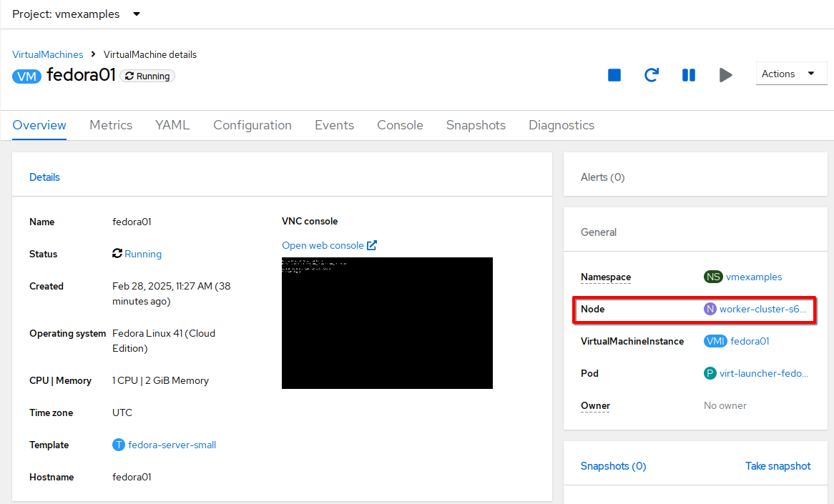Click the Running status link in Details

point(143,254)
